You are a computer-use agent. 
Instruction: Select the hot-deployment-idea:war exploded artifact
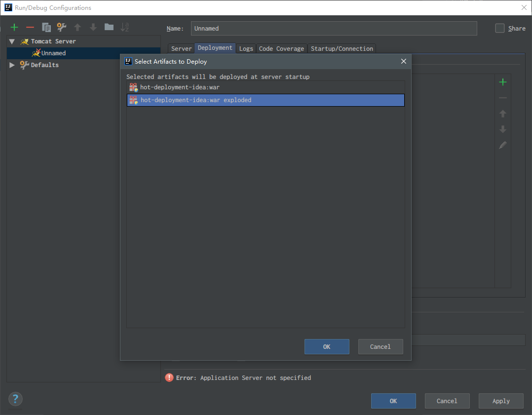266,100
